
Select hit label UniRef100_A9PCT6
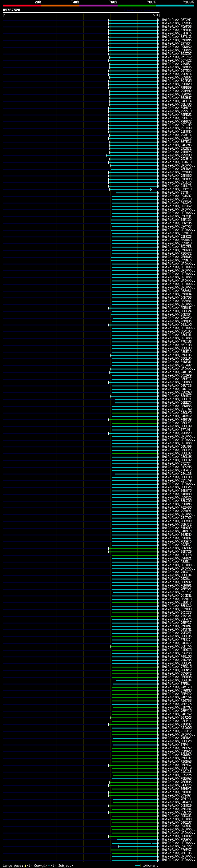click(177, 118)
